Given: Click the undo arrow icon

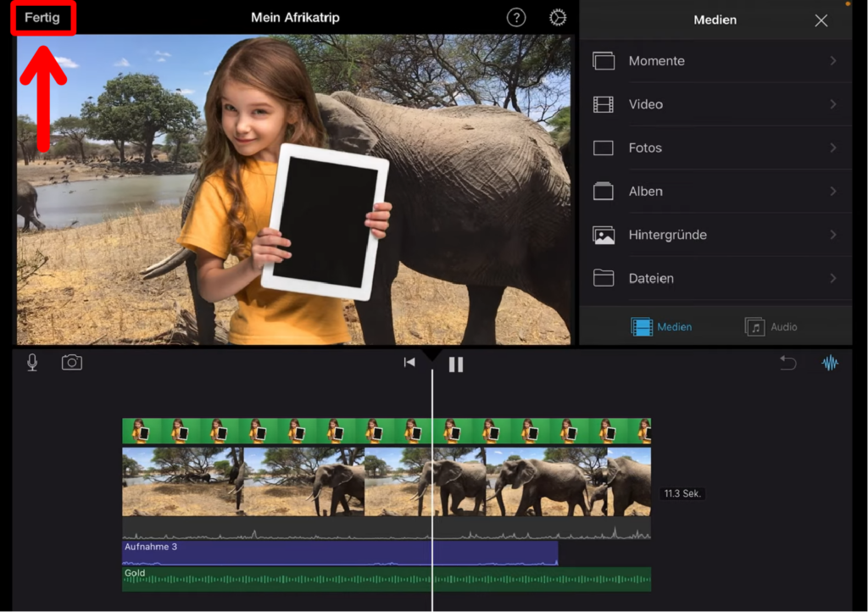Looking at the screenshot, I should (788, 363).
